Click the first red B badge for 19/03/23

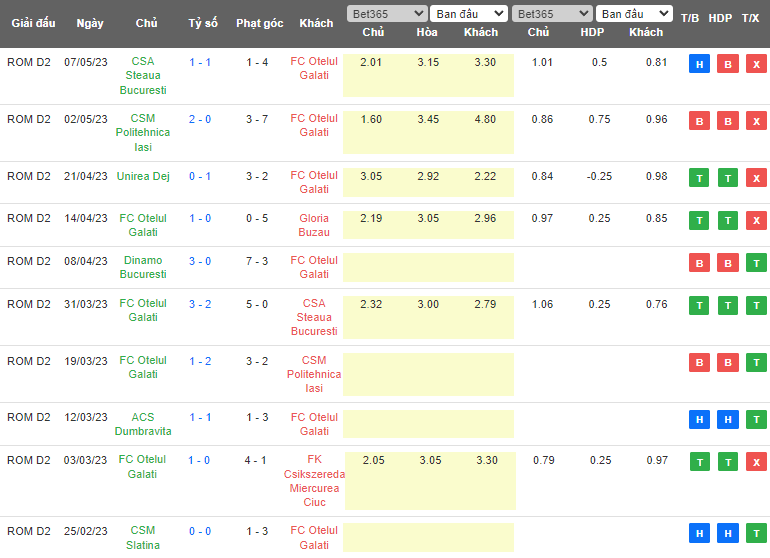(x=700, y=362)
